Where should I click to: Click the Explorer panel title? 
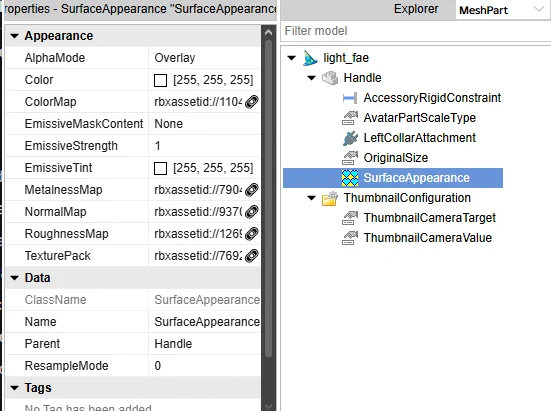tap(416, 9)
